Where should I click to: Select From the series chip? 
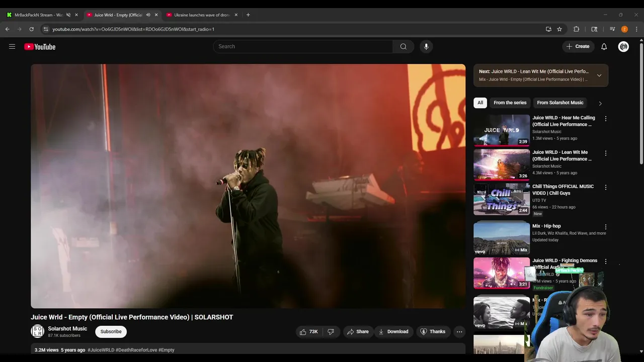[510, 103]
